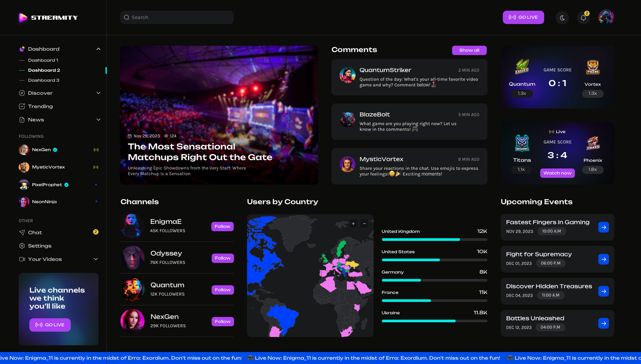Follow the Quantum channel

[x=222, y=290]
